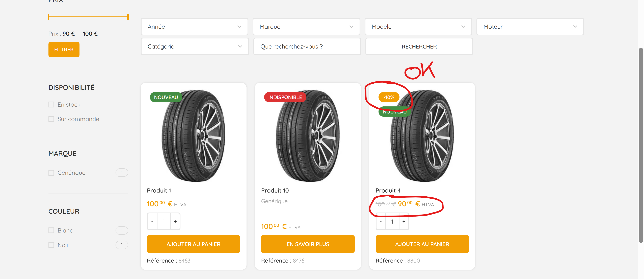Click the -10% discount badge
Image resolution: width=644 pixels, height=279 pixels.
(389, 97)
